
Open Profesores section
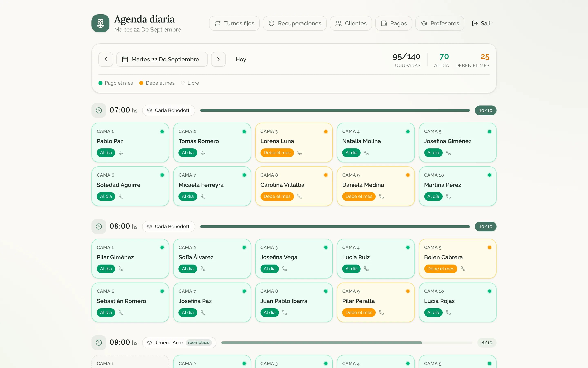click(440, 23)
